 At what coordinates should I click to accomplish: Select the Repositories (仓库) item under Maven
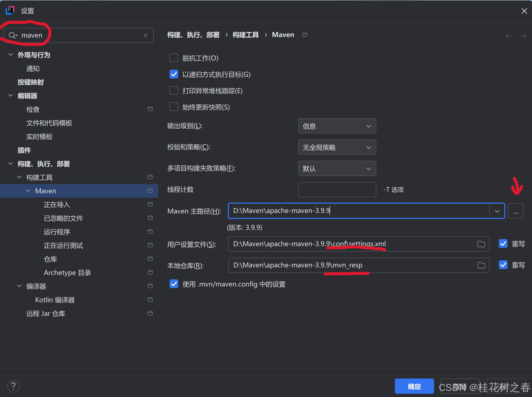(x=50, y=259)
